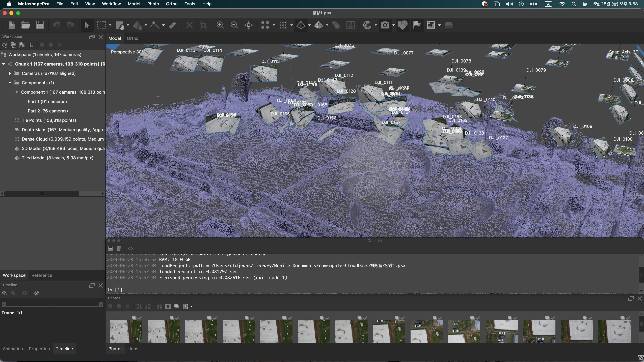Screen dimensions: 644x362
Task: Open a project using the folder icon
Action: [x=25, y=25]
